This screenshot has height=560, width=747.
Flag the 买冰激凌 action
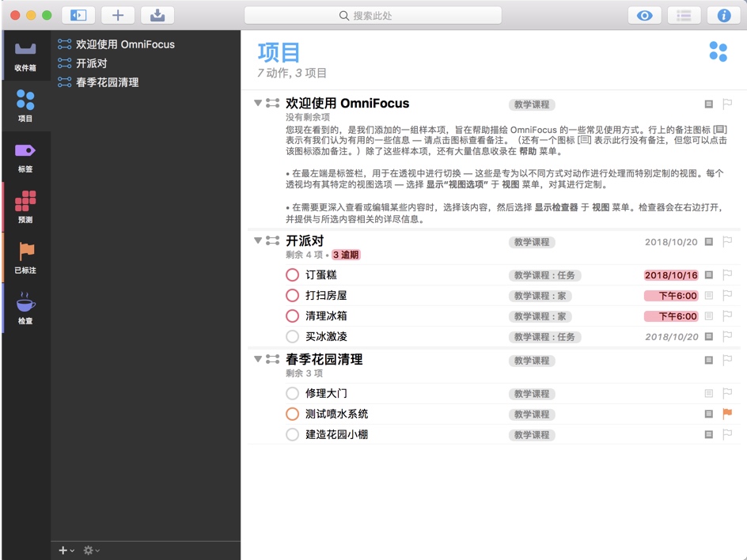pos(727,336)
